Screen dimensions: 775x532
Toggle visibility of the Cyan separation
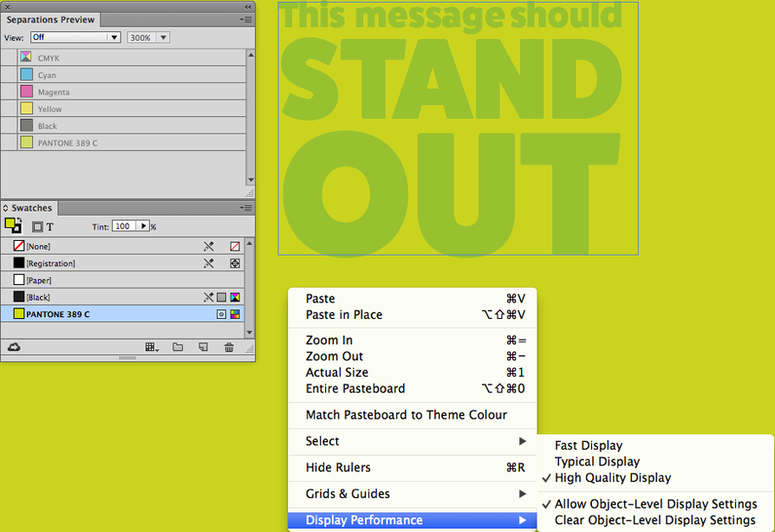click(x=9, y=75)
